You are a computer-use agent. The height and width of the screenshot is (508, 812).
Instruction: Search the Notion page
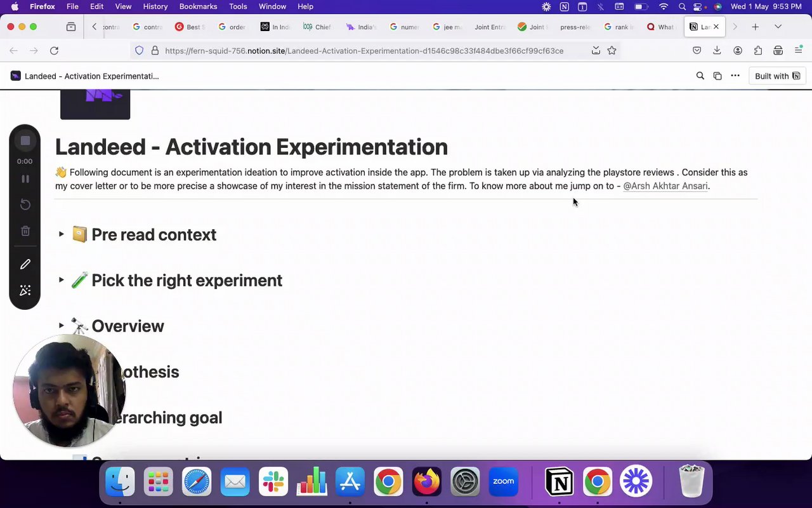point(700,76)
